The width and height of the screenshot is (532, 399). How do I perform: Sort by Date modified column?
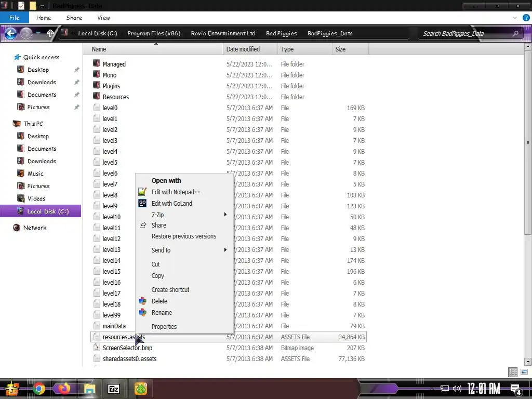[250, 49]
